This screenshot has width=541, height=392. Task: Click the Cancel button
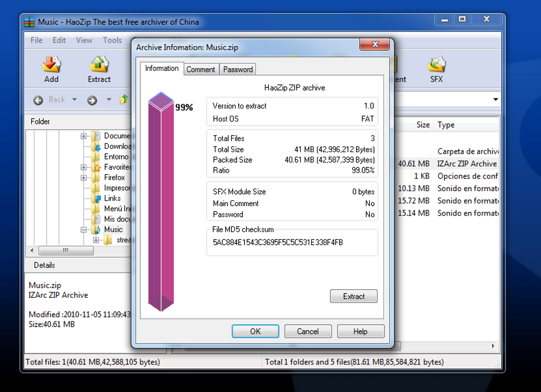(x=308, y=332)
